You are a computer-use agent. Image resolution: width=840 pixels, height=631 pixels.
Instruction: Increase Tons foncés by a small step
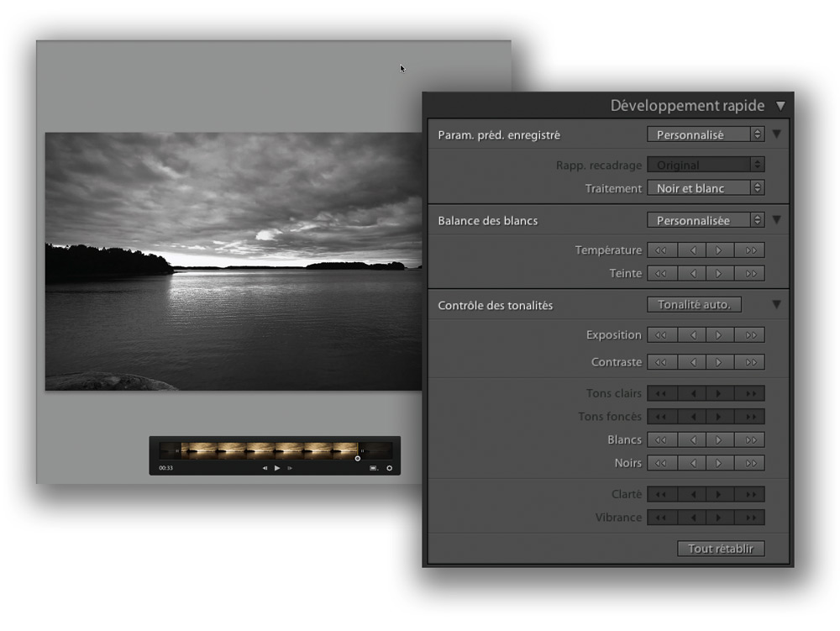[720, 416]
